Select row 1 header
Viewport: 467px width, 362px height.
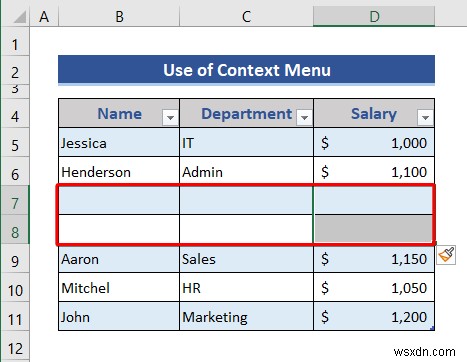(15, 42)
